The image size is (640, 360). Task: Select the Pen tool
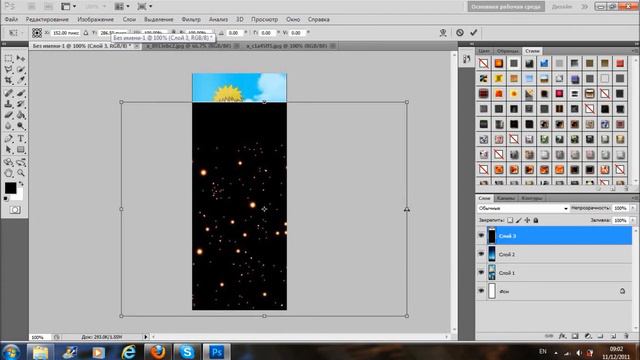(9, 139)
